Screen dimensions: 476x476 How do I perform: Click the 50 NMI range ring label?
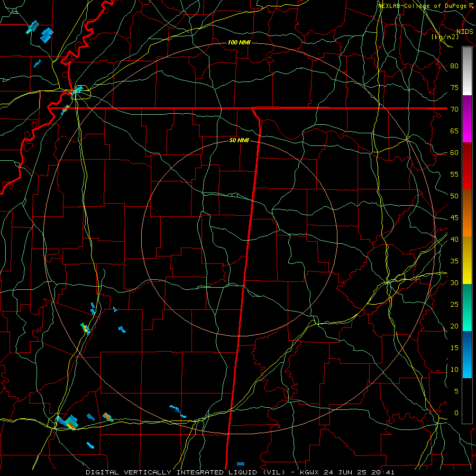239,140
